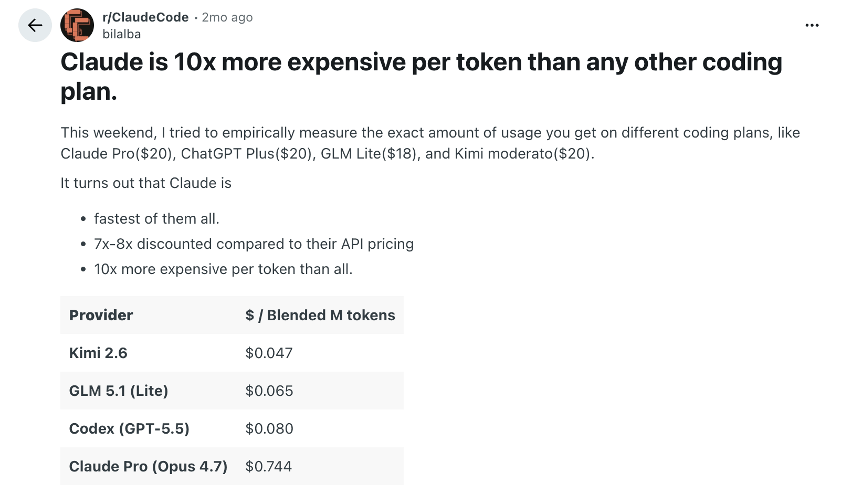
Task: Click the Claude Pro (Opus 4.7) cell
Action: click(x=148, y=466)
